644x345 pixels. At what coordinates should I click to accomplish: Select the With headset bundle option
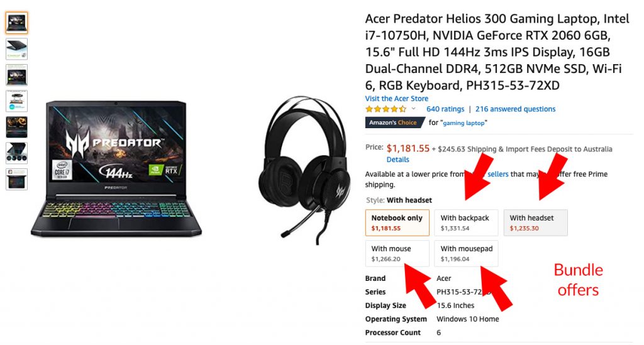536,222
